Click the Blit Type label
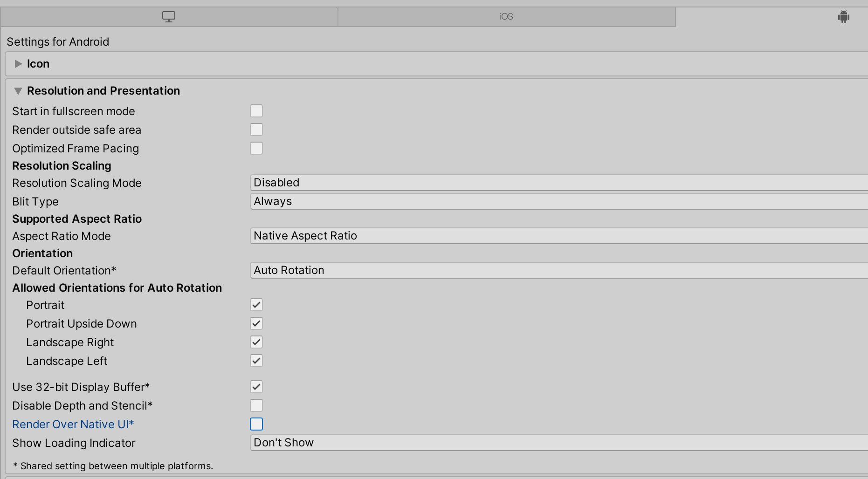The height and width of the screenshot is (479, 868). (35, 202)
